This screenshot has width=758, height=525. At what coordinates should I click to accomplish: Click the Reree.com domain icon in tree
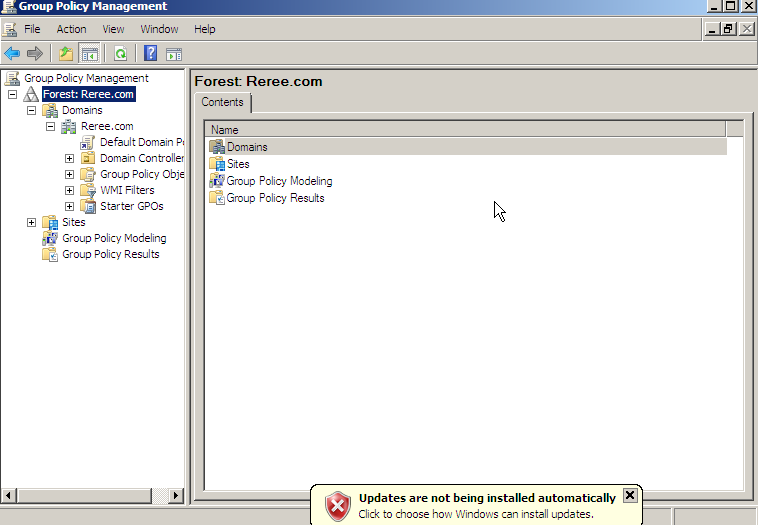pyautogui.click(x=69, y=126)
